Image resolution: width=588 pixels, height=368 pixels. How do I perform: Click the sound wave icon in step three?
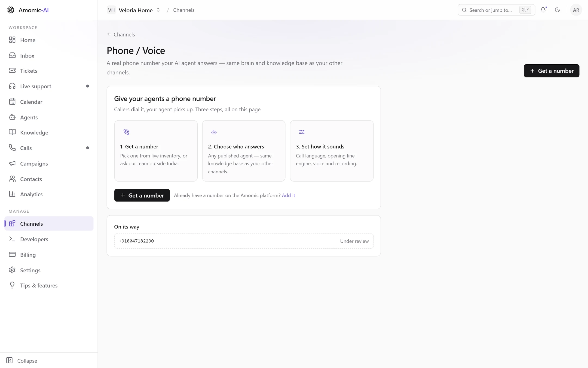[x=302, y=132]
